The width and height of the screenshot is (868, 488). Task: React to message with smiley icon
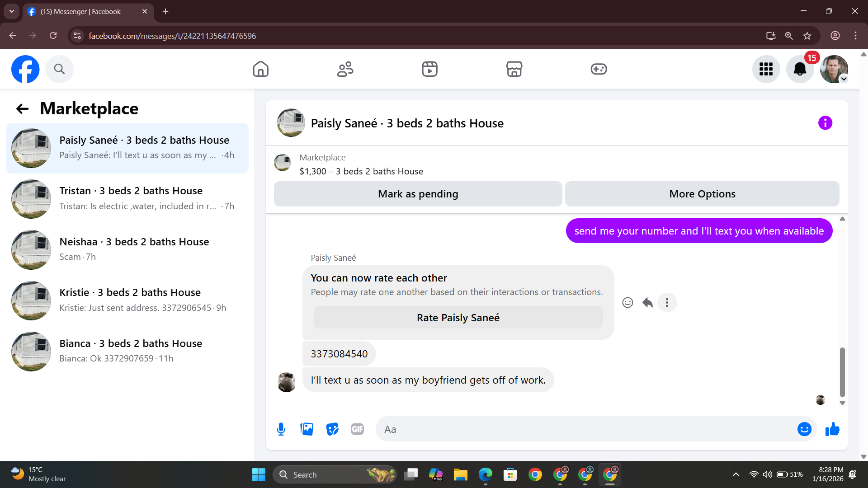[627, 303]
